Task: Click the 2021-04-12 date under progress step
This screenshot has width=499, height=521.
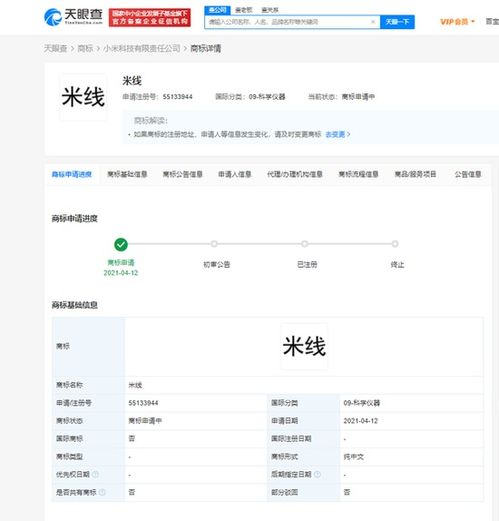Action: [121, 273]
